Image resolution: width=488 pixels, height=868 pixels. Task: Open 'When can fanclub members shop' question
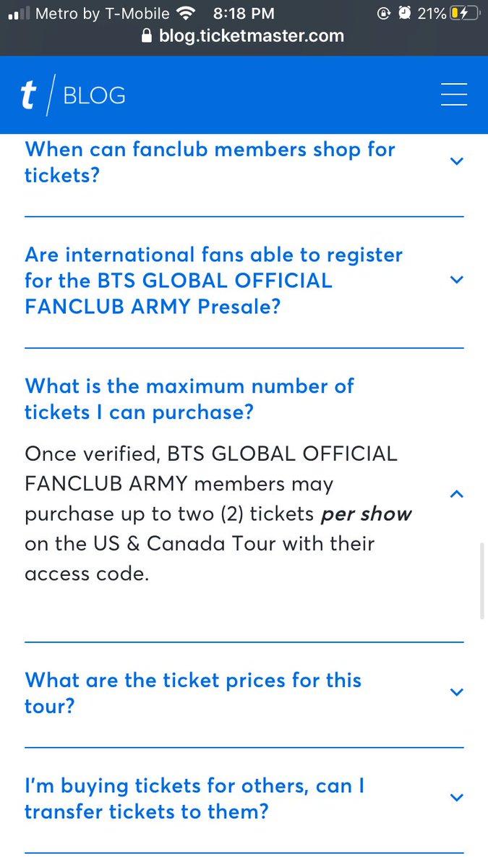(x=210, y=162)
